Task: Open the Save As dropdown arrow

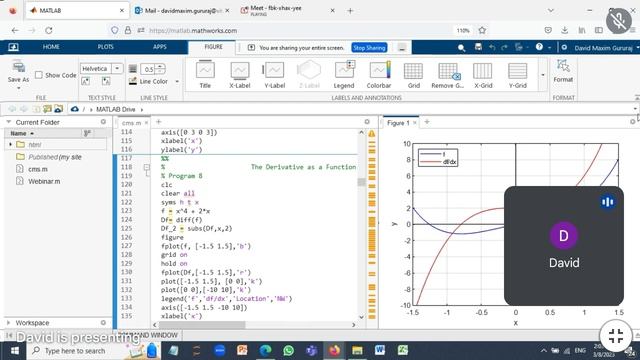Action: click(x=18, y=88)
